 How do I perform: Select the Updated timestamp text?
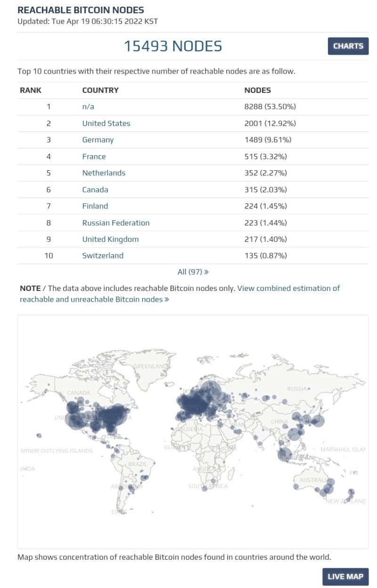(x=88, y=21)
